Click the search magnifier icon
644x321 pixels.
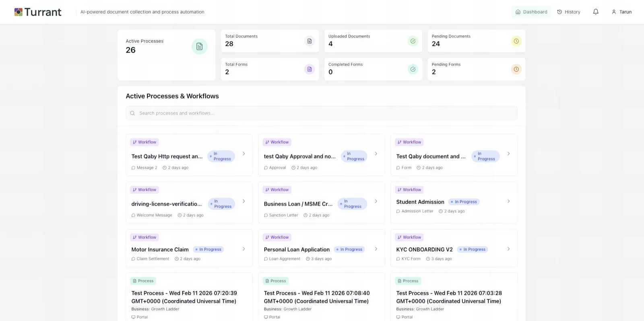(x=132, y=113)
